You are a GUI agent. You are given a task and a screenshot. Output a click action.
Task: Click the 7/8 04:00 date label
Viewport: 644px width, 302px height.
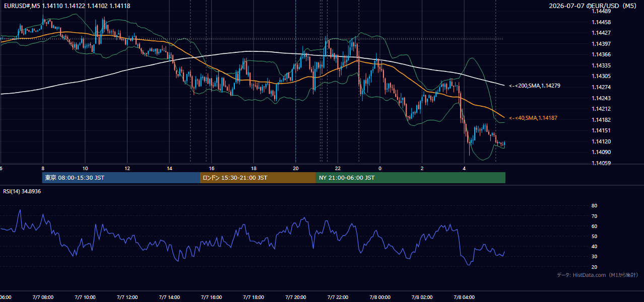465,297
